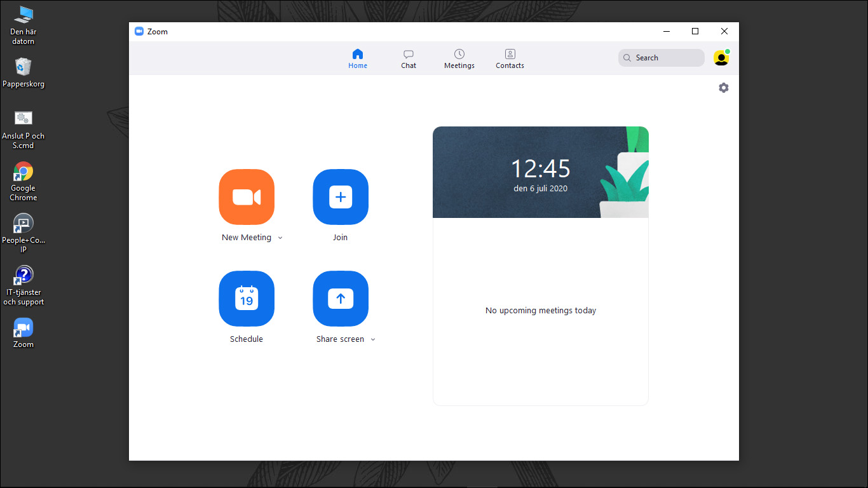The width and height of the screenshot is (868, 488).
Task: Select the Home tab
Action: click(x=358, y=58)
